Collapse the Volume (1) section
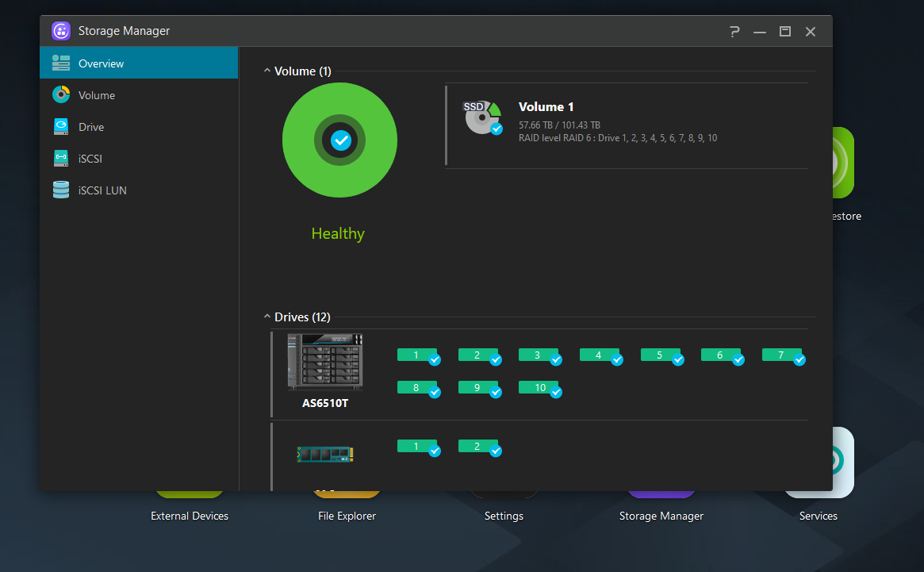The image size is (924, 572). click(267, 71)
